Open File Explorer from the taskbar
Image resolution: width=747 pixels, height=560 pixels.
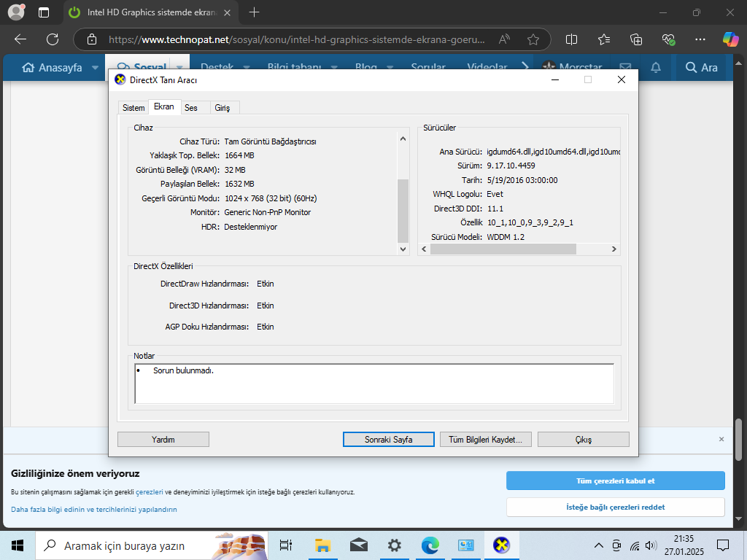click(x=322, y=545)
